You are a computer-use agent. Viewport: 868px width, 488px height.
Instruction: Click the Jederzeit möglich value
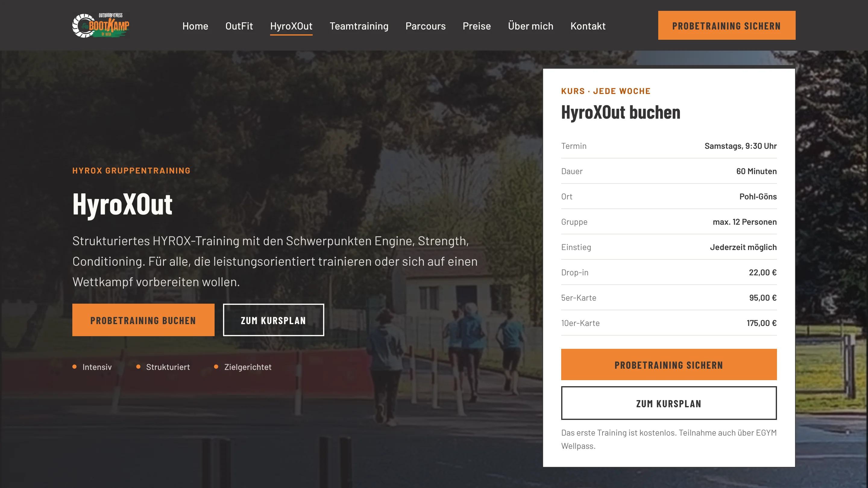pyautogui.click(x=743, y=247)
